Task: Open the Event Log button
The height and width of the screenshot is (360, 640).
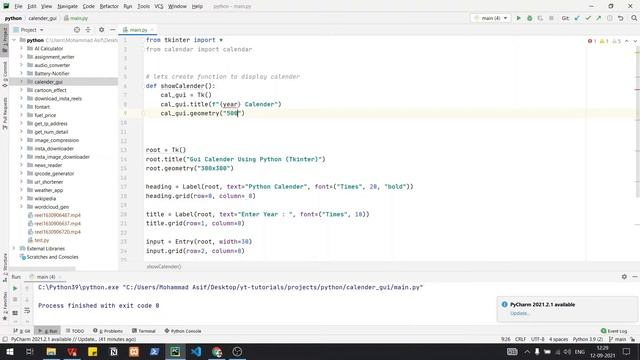Action: [614, 331]
